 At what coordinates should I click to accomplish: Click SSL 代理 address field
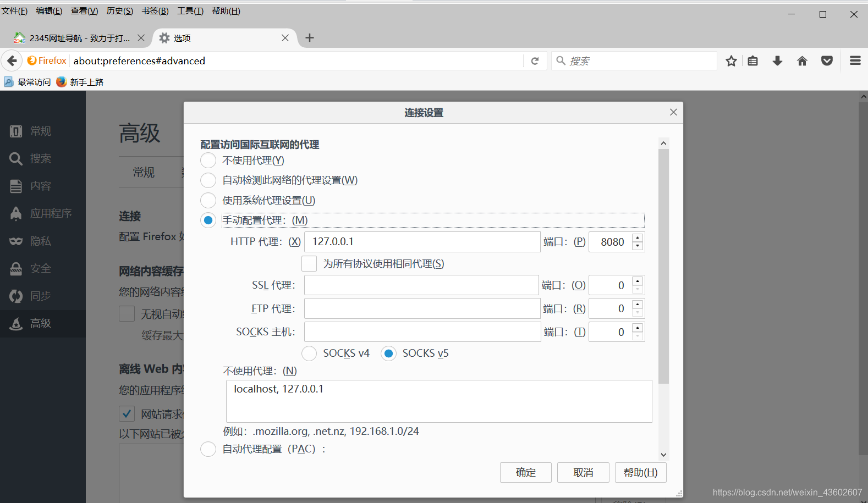421,285
